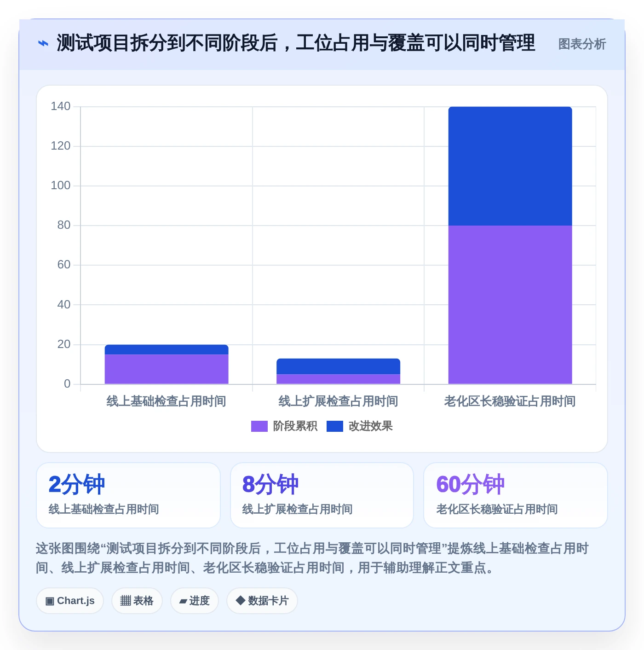
Task: Click the description paragraph starting 这张图围绕
Action: [312, 558]
